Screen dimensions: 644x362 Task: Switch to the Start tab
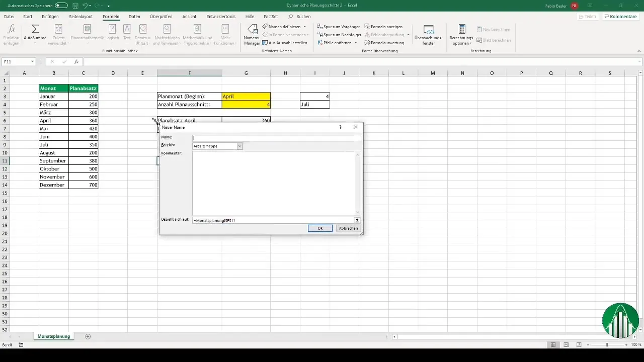[x=28, y=17]
